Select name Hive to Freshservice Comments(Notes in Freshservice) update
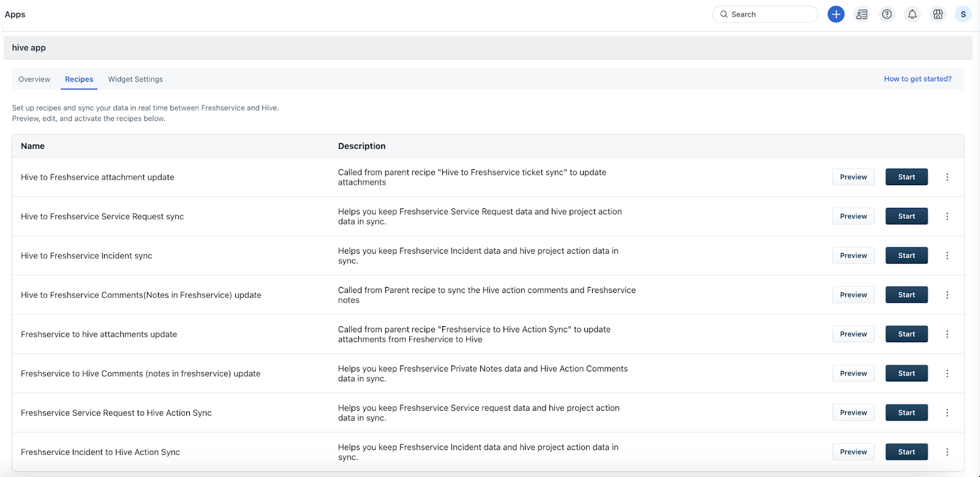Viewport: 980px width, 477px height. tap(141, 295)
